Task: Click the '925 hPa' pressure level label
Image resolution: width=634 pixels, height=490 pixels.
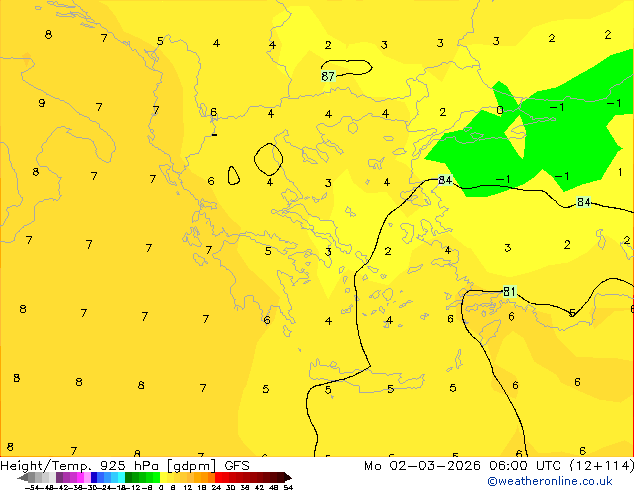Action: [x=129, y=466]
